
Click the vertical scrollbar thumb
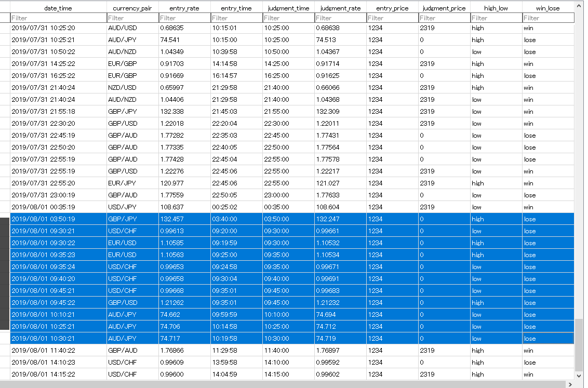[579, 344]
